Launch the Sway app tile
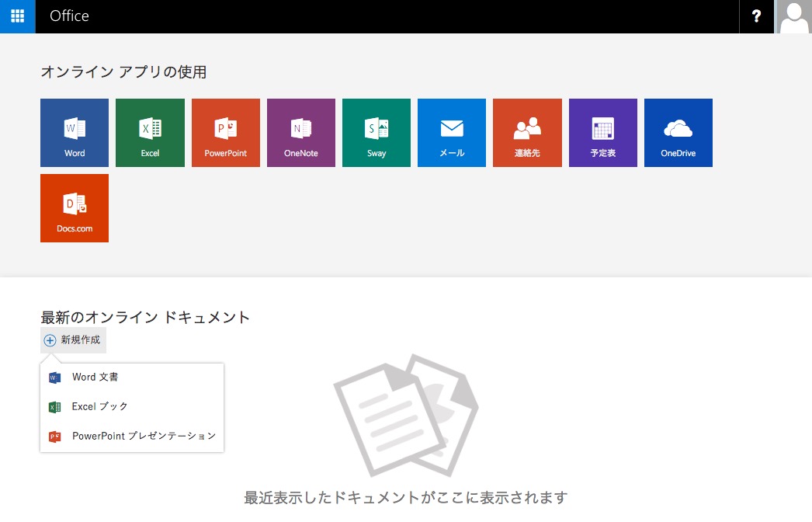This screenshot has height=522, width=812. click(377, 133)
